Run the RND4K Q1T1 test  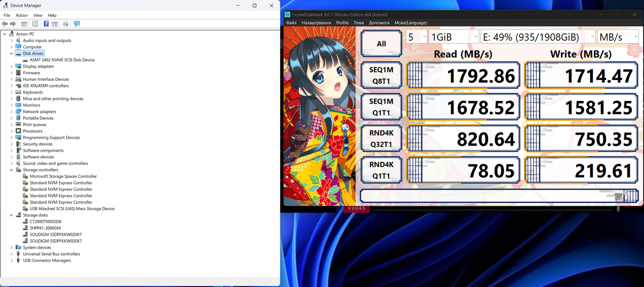[x=381, y=170]
